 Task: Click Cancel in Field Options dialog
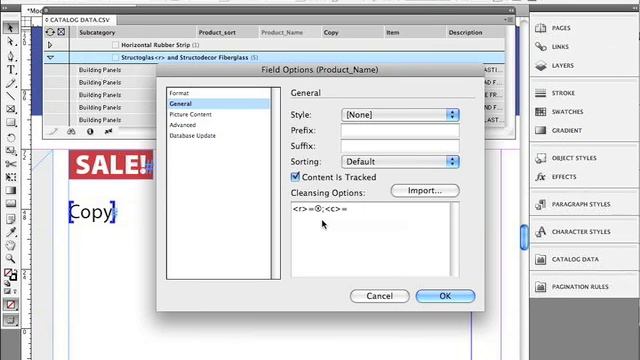pos(380,296)
